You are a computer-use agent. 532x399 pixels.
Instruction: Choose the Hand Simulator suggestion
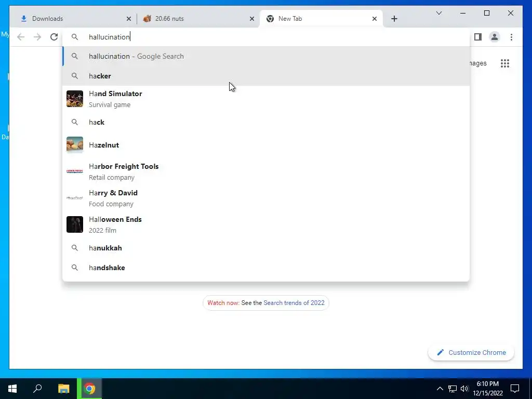pos(266,99)
